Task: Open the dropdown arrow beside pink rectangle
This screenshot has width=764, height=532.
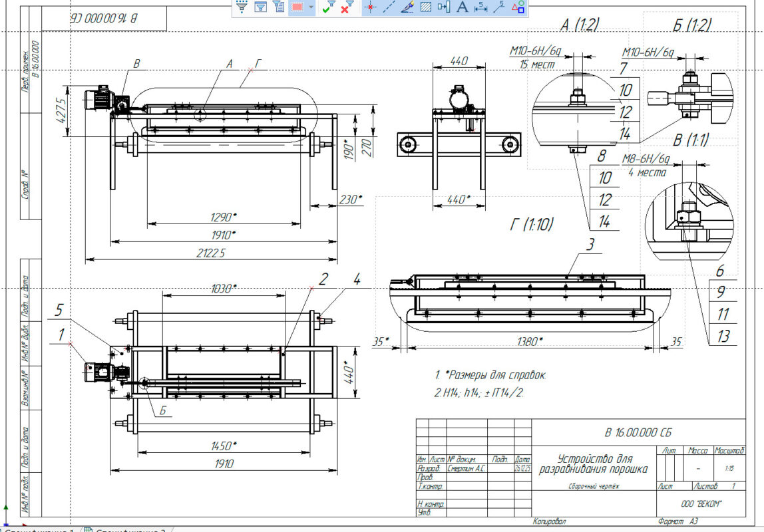Action: (x=311, y=7)
